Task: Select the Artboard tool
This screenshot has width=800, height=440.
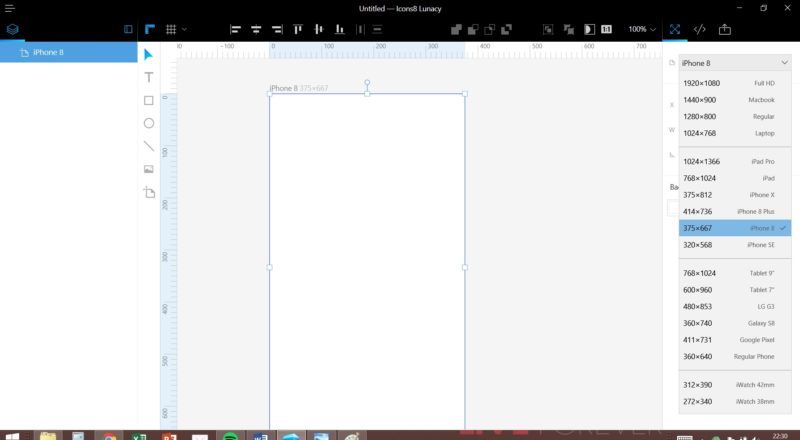Action: coord(149,192)
